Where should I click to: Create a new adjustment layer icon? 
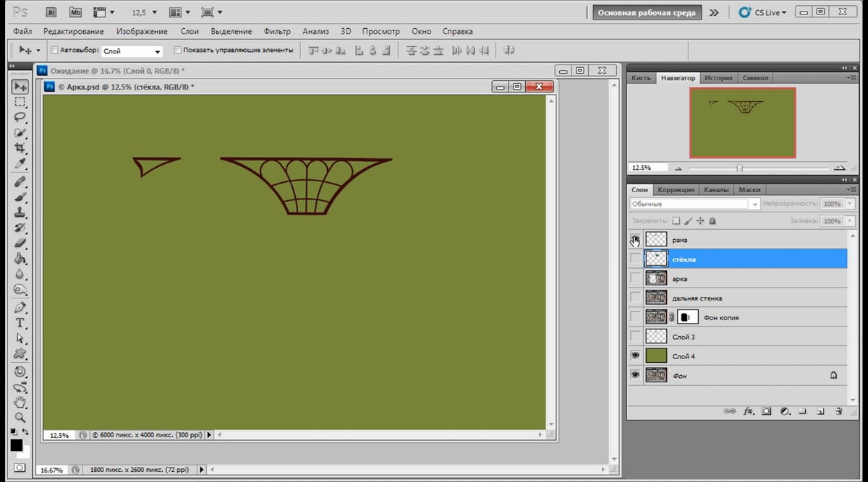tap(784, 411)
